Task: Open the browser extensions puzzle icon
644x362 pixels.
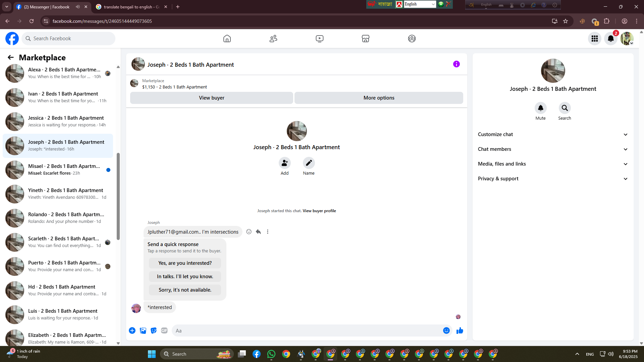Action: coord(606,21)
